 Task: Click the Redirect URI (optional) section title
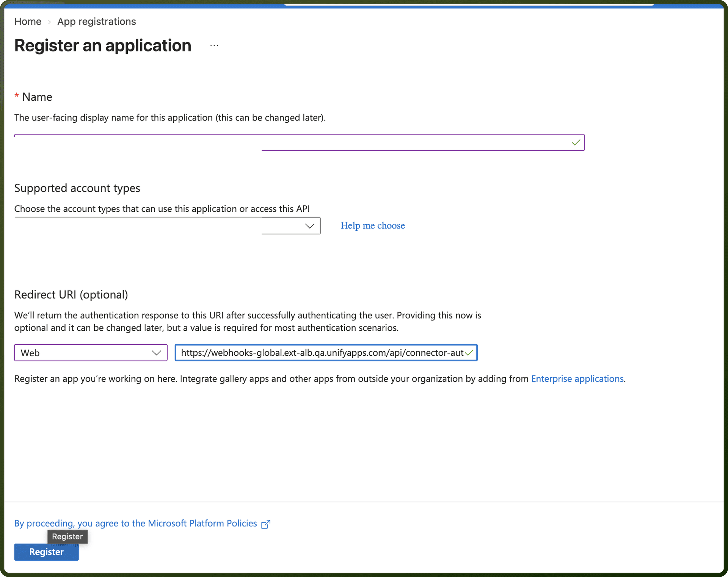click(71, 295)
